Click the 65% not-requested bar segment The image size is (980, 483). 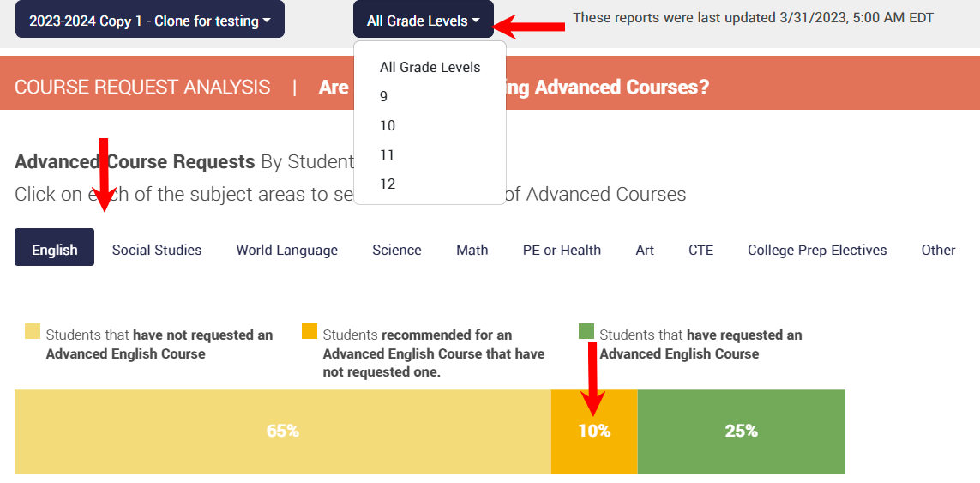tap(282, 432)
